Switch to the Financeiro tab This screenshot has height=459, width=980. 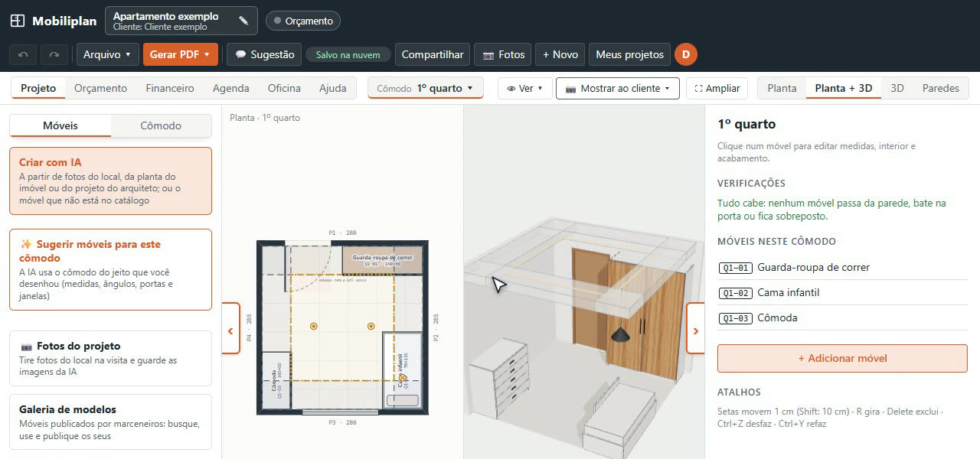(170, 88)
